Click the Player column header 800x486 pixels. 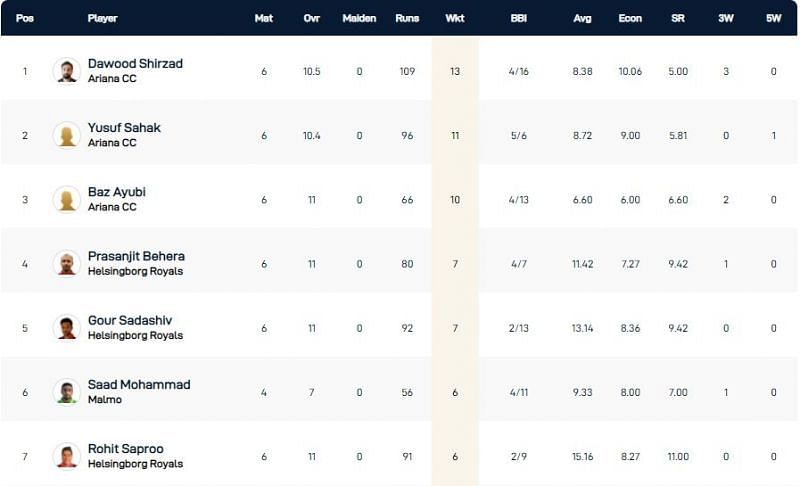(x=103, y=18)
